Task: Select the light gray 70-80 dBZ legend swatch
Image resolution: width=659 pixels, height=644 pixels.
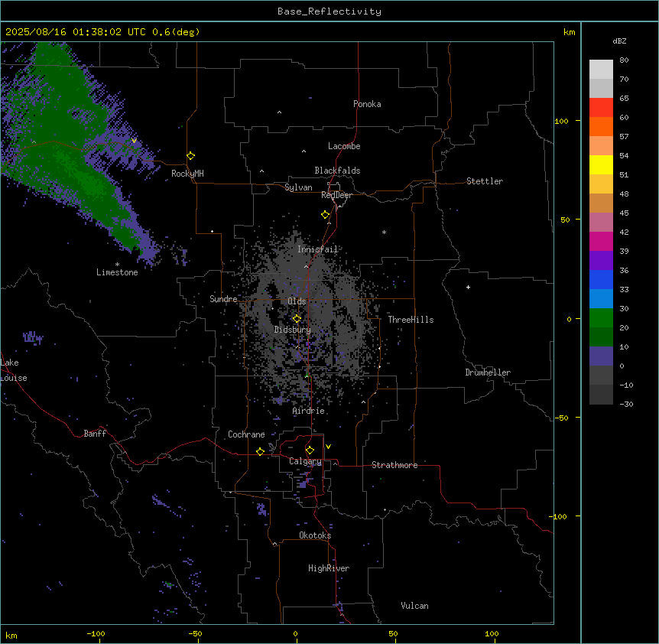Action: coord(601,69)
